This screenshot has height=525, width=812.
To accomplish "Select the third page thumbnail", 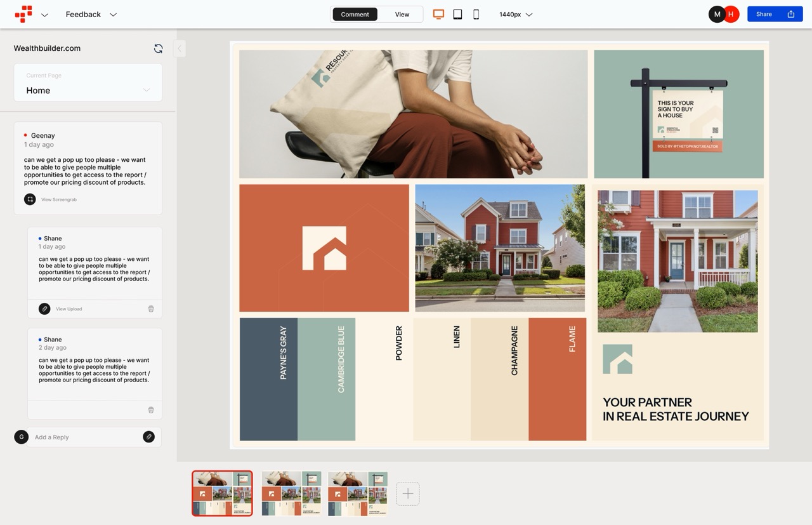I will (x=358, y=493).
